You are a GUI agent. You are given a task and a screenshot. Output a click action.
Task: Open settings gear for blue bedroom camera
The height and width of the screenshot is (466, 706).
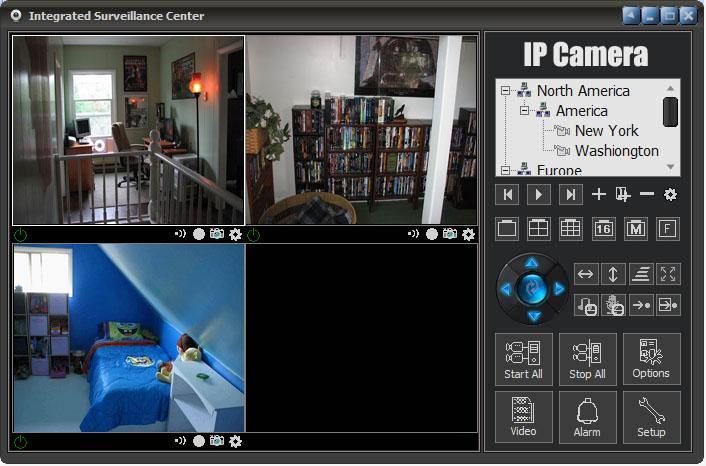click(235, 442)
